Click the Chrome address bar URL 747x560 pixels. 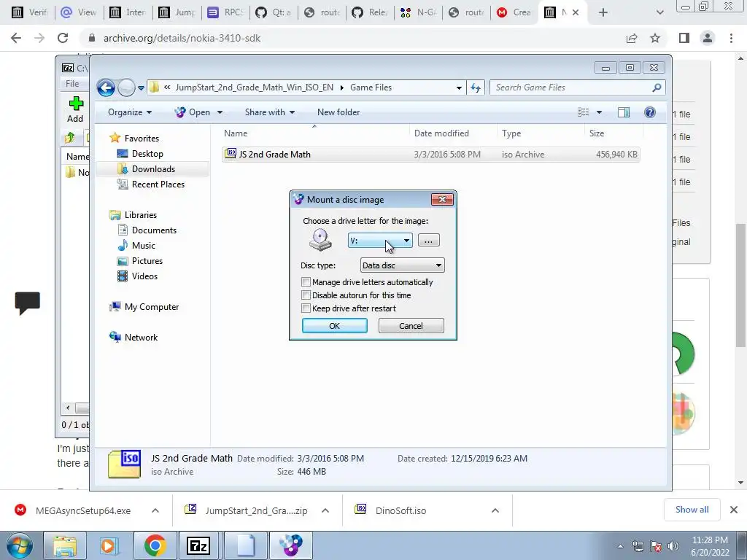coord(182,38)
